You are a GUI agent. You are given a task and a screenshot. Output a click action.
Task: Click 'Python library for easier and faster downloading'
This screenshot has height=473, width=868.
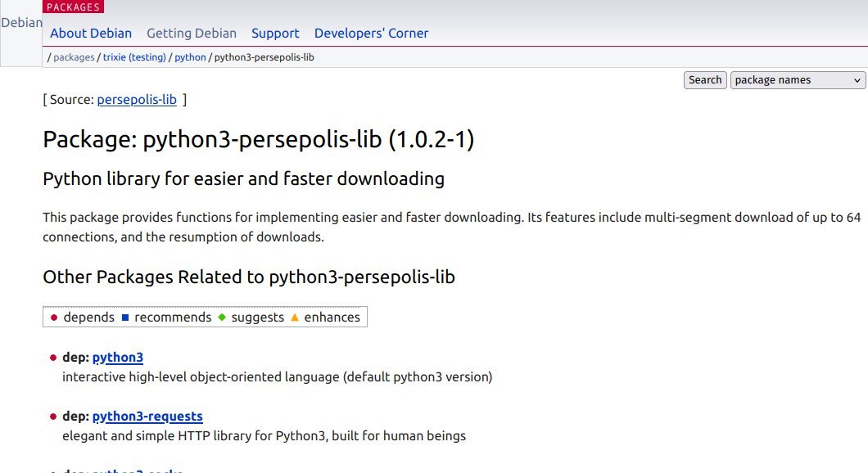(x=243, y=178)
